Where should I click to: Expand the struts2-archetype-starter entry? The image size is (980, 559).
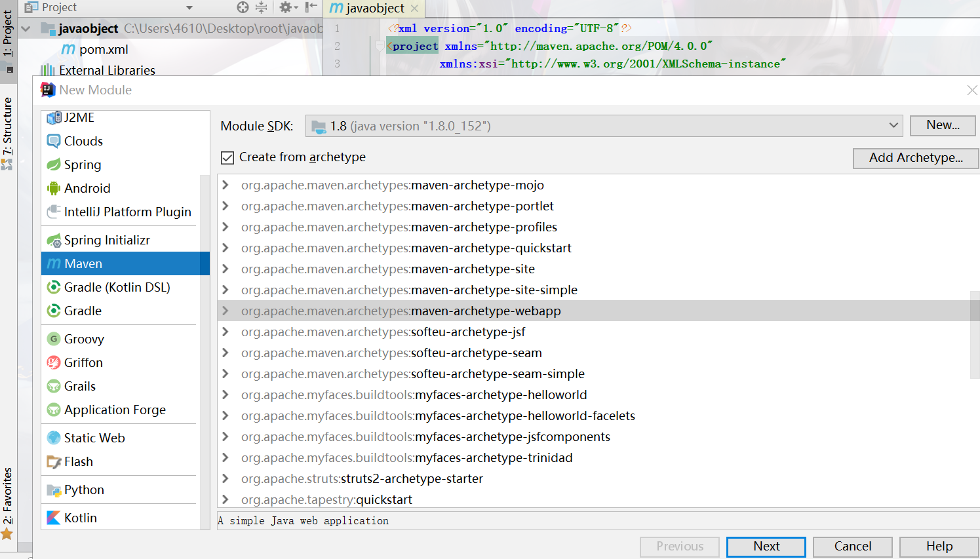click(225, 478)
